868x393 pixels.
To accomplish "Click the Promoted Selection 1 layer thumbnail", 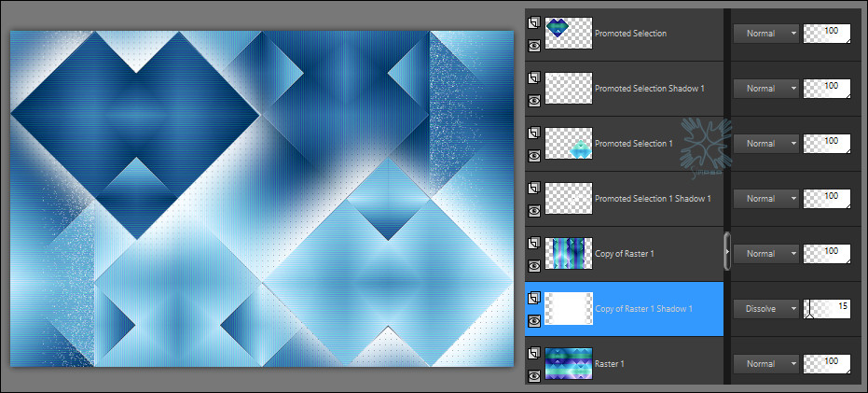I will click(x=569, y=143).
